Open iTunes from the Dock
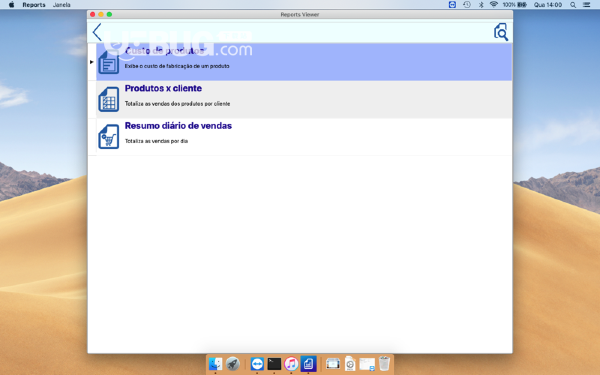 [x=291, y=364]
